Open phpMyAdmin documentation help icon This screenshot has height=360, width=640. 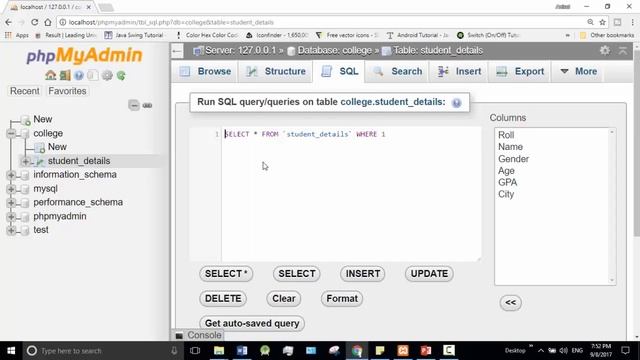click(79, 76)
